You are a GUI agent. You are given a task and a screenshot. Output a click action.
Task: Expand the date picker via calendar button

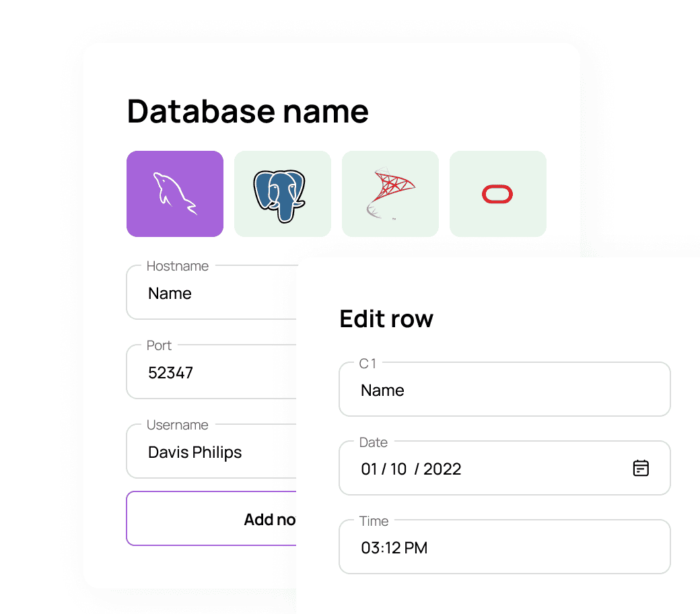[x=641, y=468]
